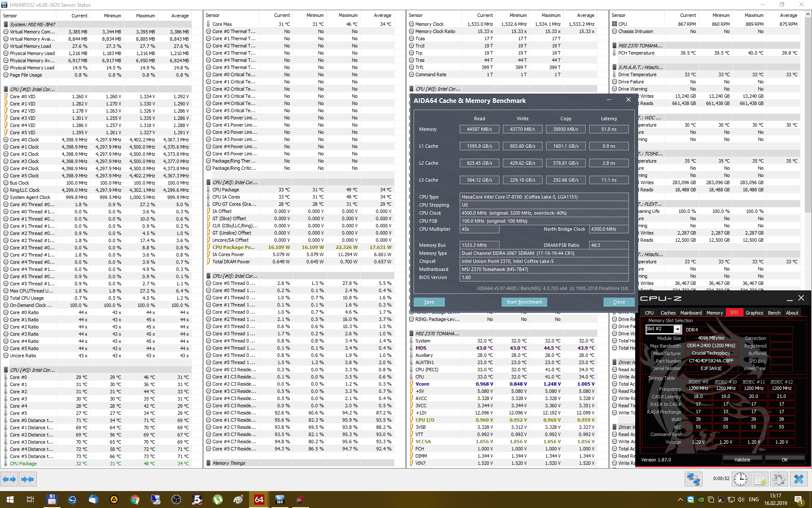812x508 pixels.
Task: Switch to CPU-Z Mainboard tab
Action: pyautogui.click(x=691, y=313)
